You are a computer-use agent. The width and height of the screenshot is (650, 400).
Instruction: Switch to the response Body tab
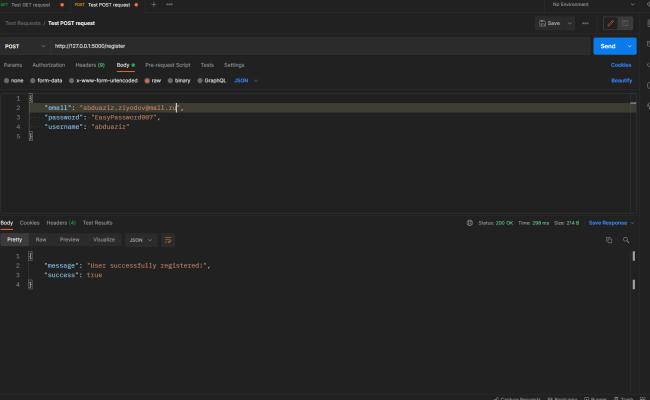(7, 223)
